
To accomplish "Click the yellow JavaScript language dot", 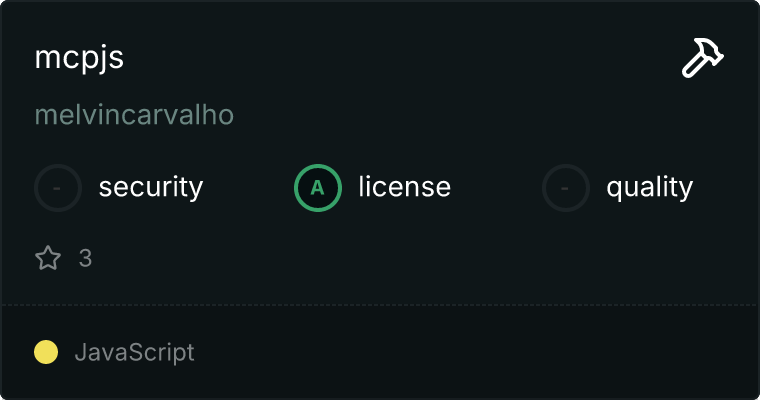I will coord(46,352).
